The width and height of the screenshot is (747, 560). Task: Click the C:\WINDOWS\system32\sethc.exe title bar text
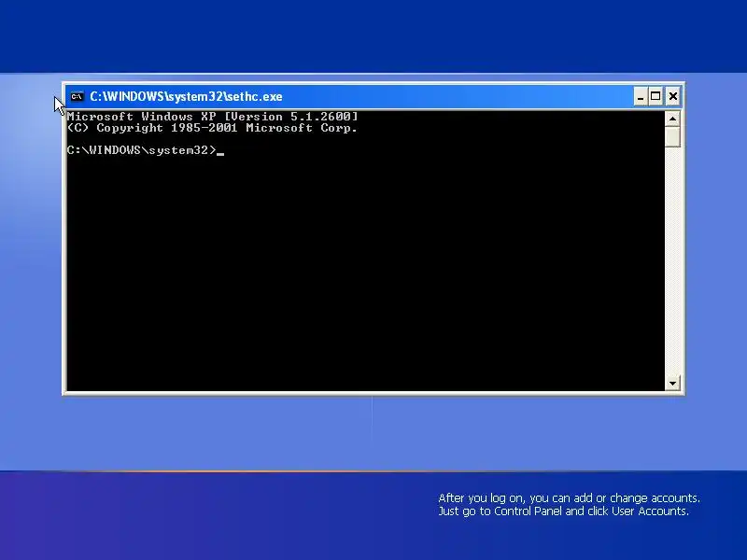[x=186, y=97]
